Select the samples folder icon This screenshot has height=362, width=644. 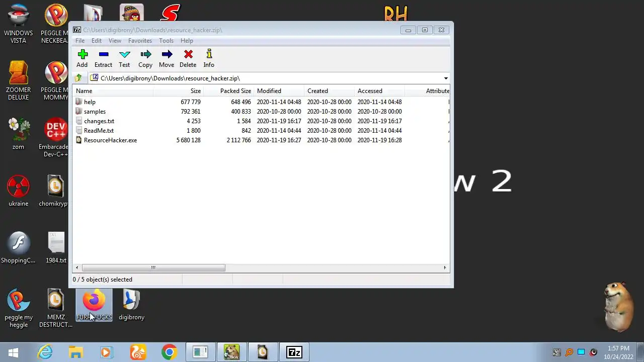pos(78,111)
